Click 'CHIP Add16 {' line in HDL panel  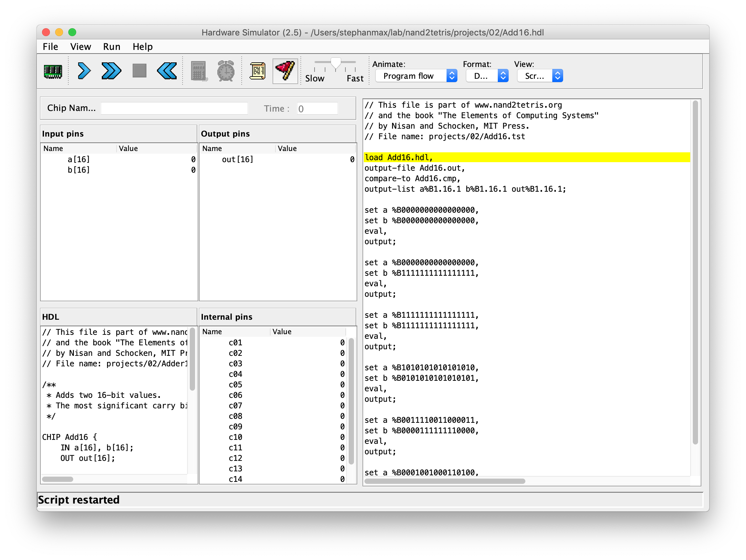(x=70, y=437)
